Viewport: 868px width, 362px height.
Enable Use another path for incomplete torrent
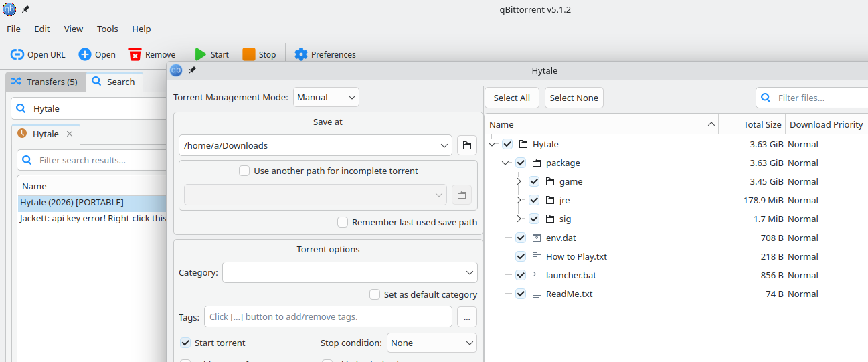point(245,171)
